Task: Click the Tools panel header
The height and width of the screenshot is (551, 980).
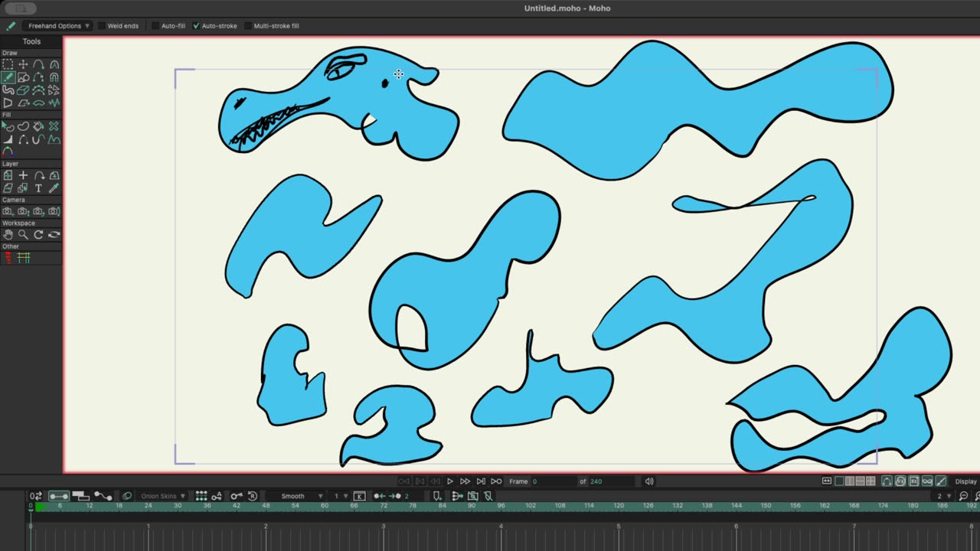Action: (31, 41)
